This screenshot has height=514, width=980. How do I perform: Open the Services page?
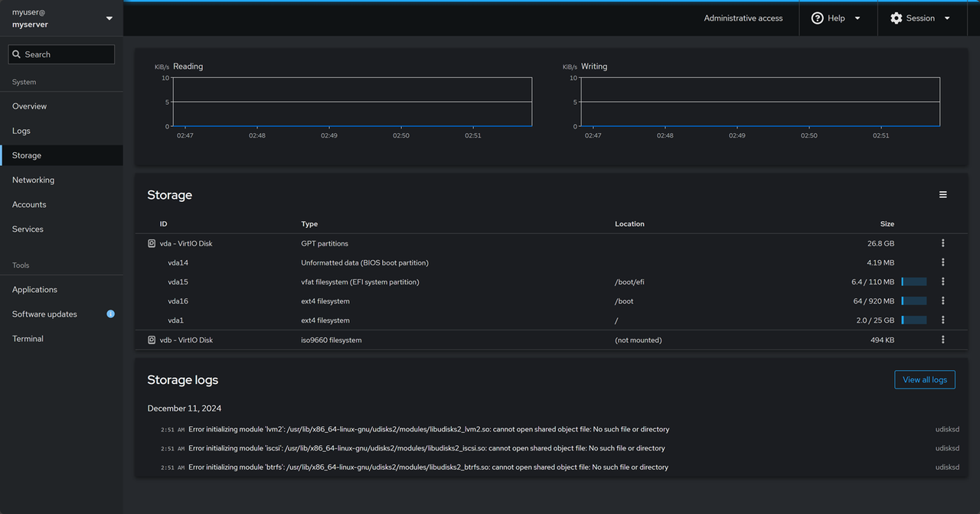click(x=61, y=229)
